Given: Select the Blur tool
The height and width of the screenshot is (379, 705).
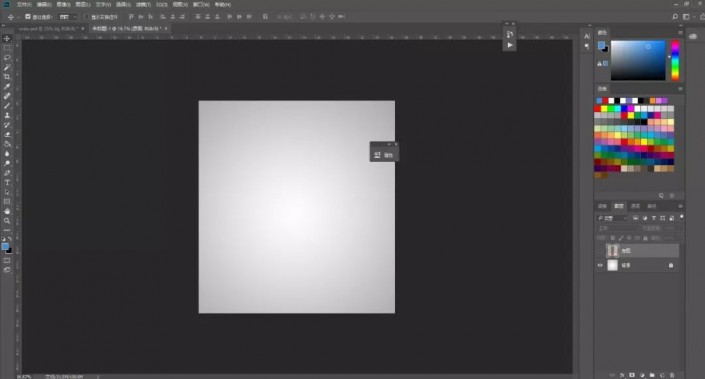Looking at the screenshot, I should point(7,154).
